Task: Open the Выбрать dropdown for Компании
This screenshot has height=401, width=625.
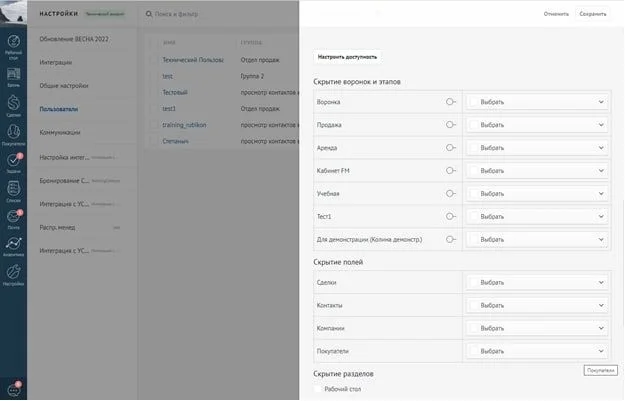Action: [x=538, y=328]
